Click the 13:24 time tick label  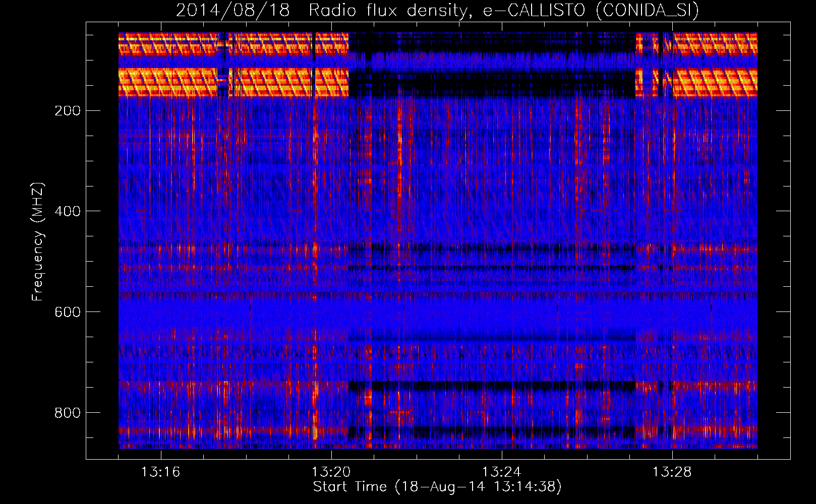click(x=502, y=472)
